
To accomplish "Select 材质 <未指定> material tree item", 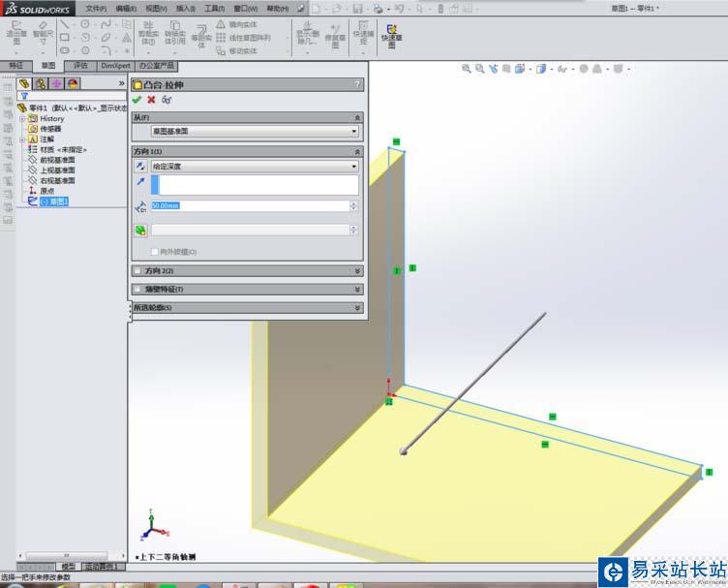I will [63, 149].
